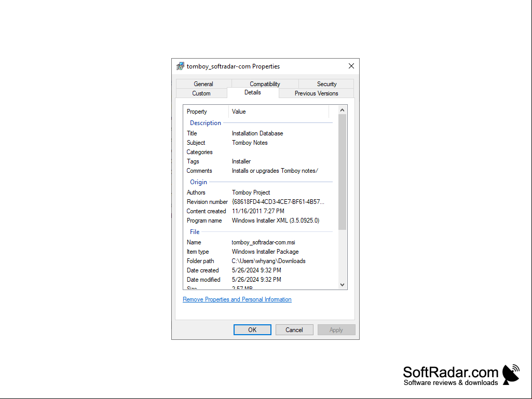The height and width of the screenshot is (399, 532).
Task: Open the Previous Versions tab
Action: click(316, 93)
